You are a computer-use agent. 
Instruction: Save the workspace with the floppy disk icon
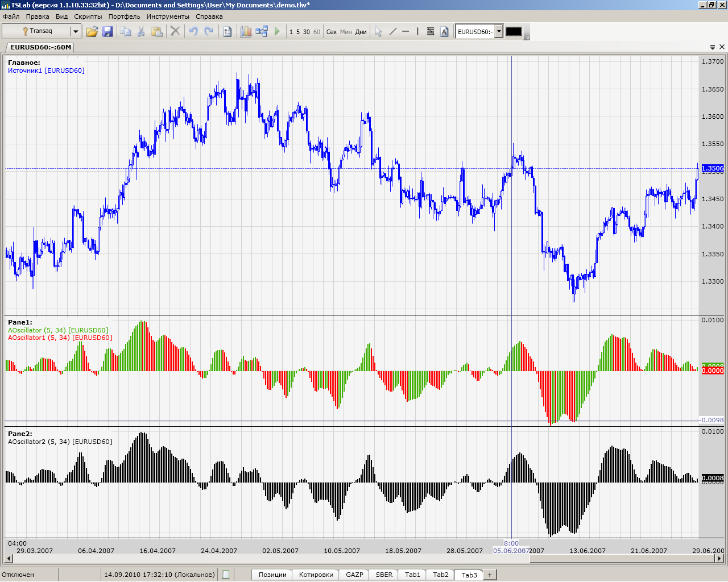click(x=107, y=32)
